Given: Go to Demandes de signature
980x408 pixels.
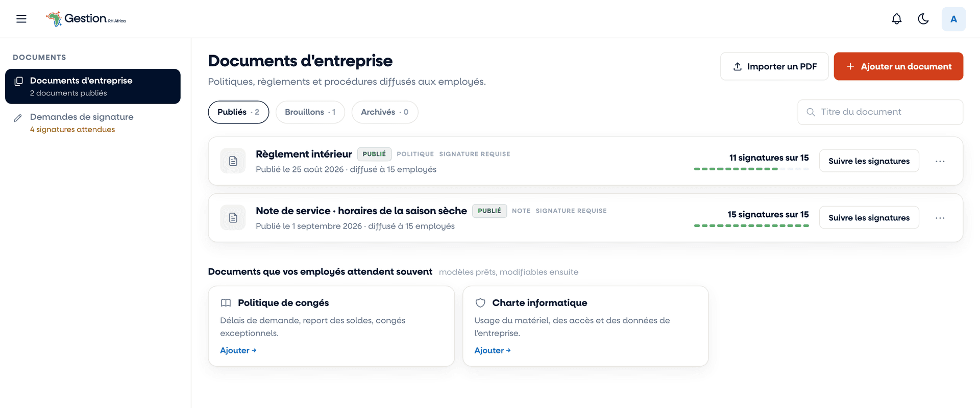Looking at the screenshot, I should click(x=93, y=122).
